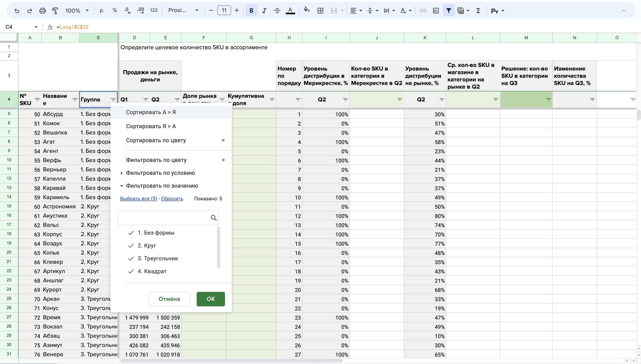Open the cell borders tool
This screenshot has width=641, height=364.
(x=320, y=11)
